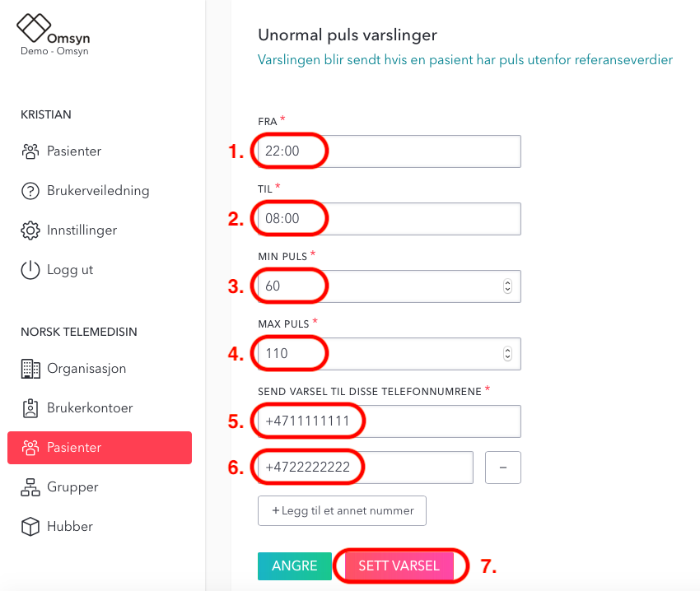700x591 pixels.
Task: Click the first phone number field
Action: point(390,421)
